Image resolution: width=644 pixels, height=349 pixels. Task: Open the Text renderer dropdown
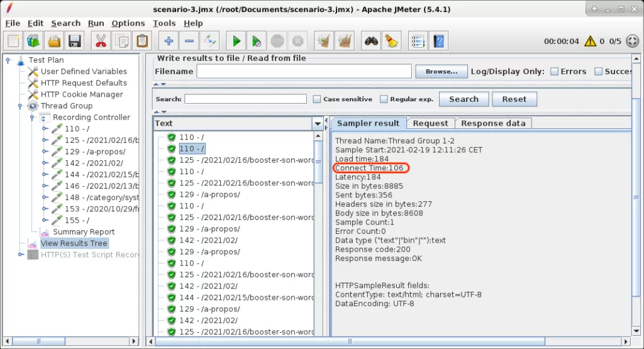click(x=318, y=123)
